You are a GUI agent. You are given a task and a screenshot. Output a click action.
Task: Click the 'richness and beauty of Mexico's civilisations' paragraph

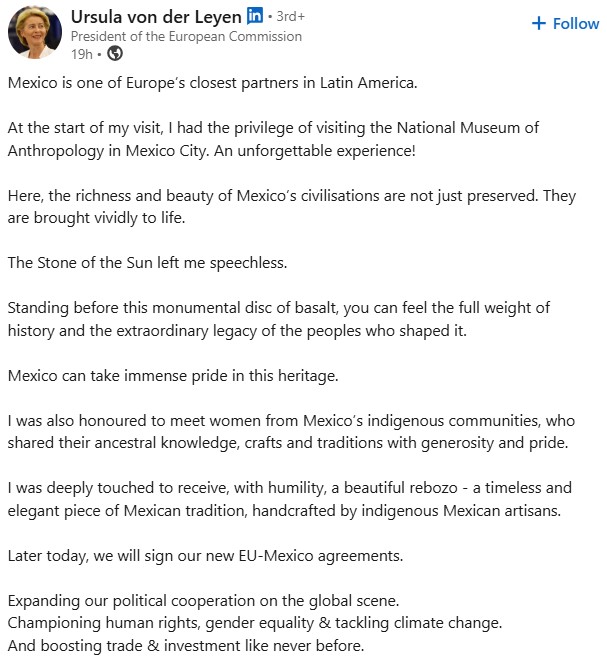click(x=292, y=207)
